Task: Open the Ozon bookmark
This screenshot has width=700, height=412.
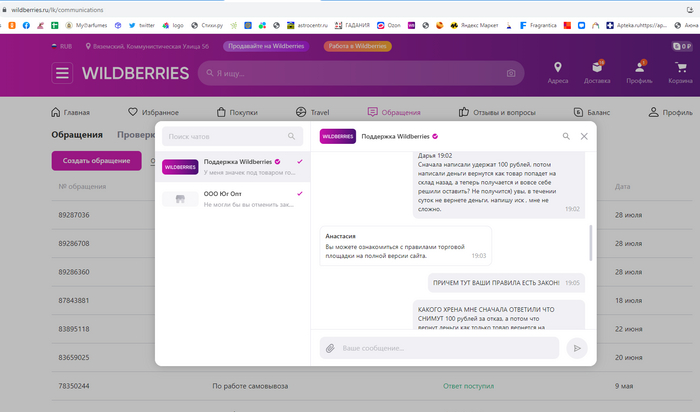Action: point(389,25)
